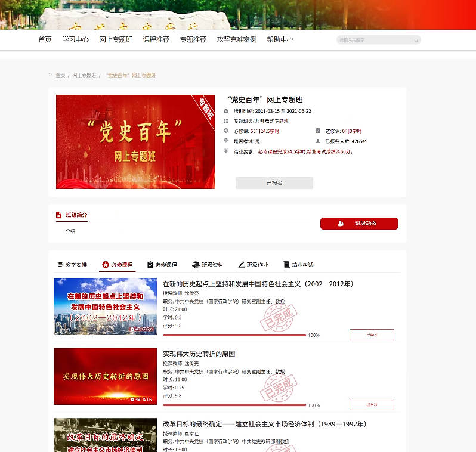Viewport: 476px width, 452px height.
Task: Click the red 班级动态 button
Action: [x=358, y=224]
